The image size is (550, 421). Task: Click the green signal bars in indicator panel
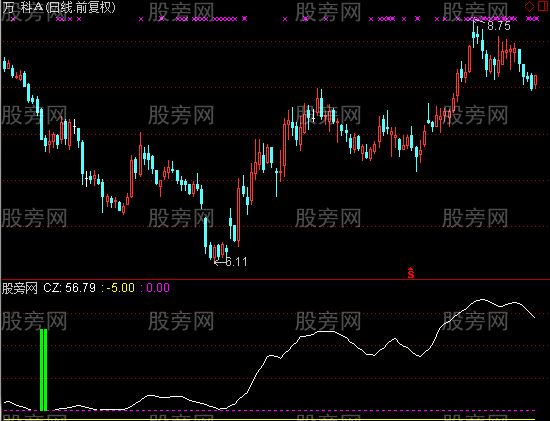tap(43, 370)
